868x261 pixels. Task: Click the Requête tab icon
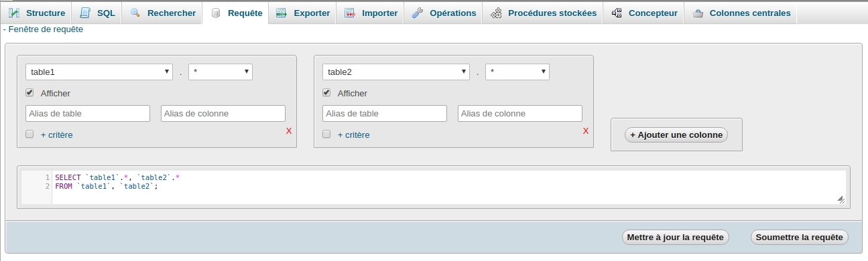click(216, 13)
